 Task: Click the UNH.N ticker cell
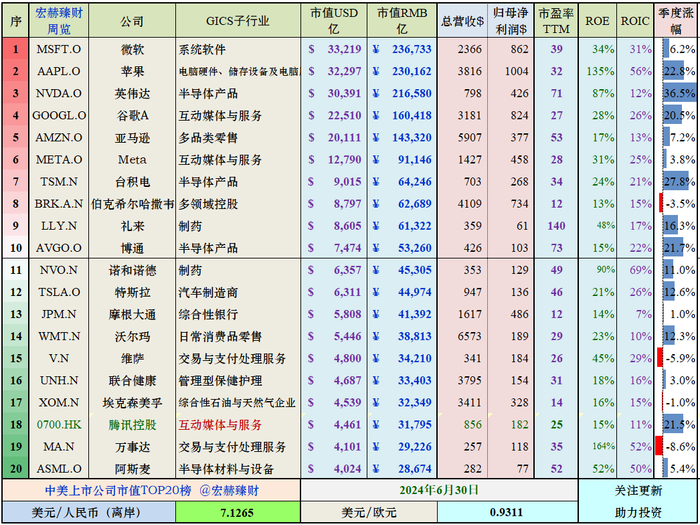59,380
